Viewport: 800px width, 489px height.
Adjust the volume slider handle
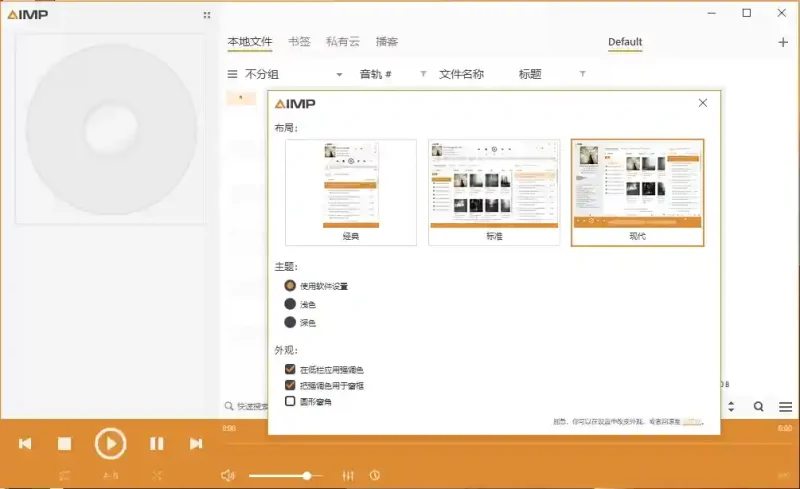click(307, 476)
